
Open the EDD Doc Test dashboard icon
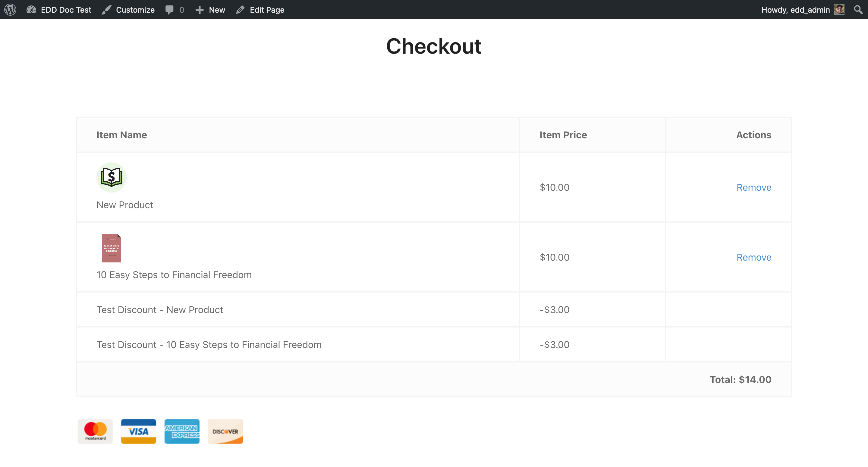[31, 9]
